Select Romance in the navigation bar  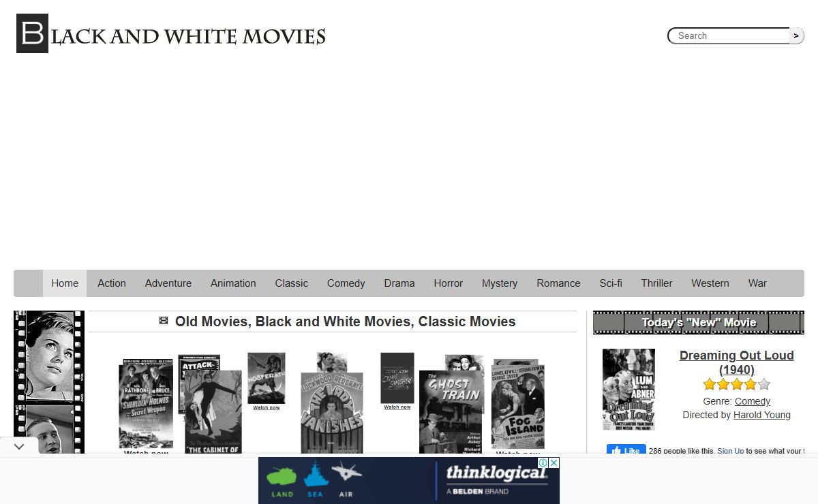point(558,283)
